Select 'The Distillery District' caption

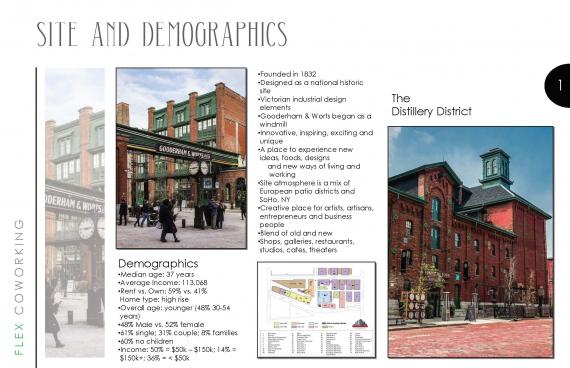431,105
